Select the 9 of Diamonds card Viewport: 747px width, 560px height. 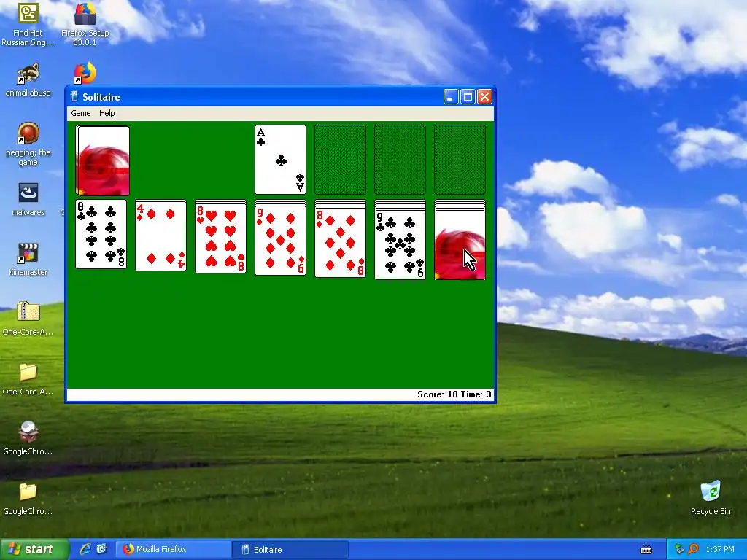pyautogui.click(x=281, y=241)
